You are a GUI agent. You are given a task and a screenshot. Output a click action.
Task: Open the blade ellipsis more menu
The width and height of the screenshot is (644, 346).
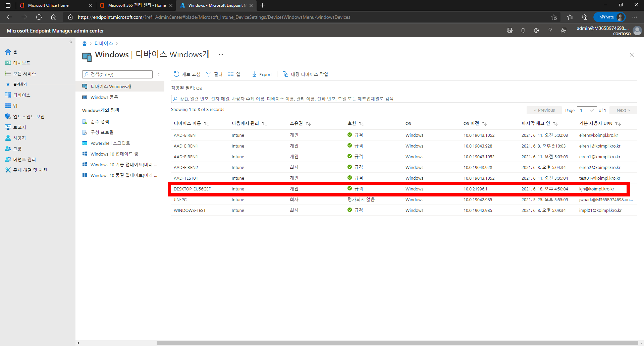tap(221, 54)
